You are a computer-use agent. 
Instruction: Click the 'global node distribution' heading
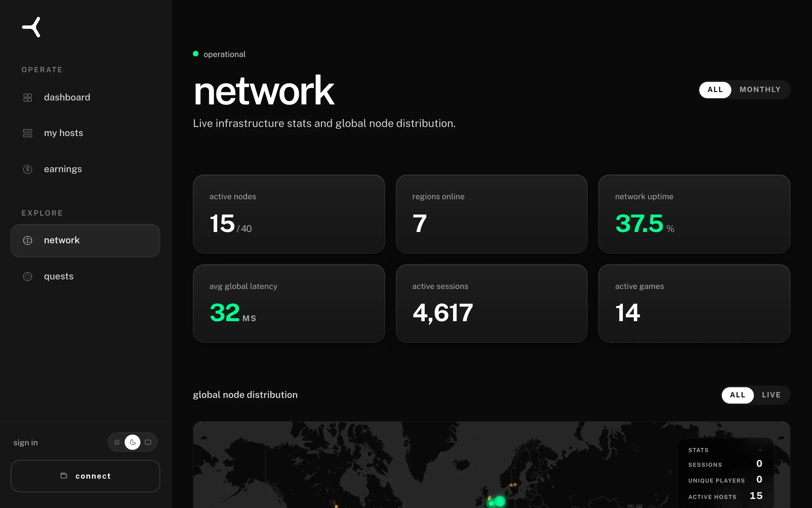click(x=245, y=395)
